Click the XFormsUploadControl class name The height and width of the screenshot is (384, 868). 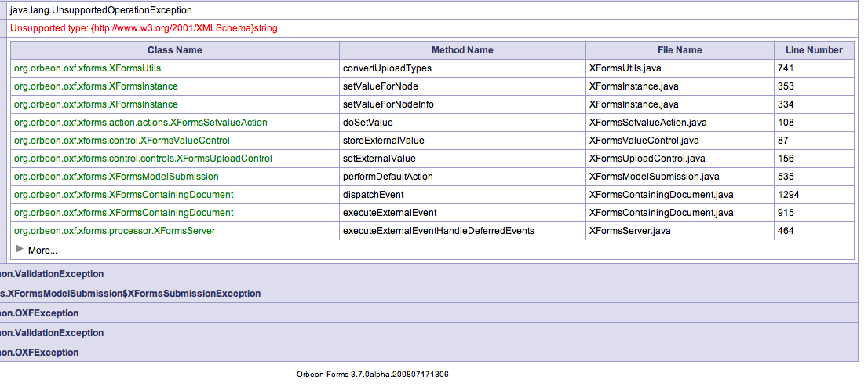click(x=143, y=159)
